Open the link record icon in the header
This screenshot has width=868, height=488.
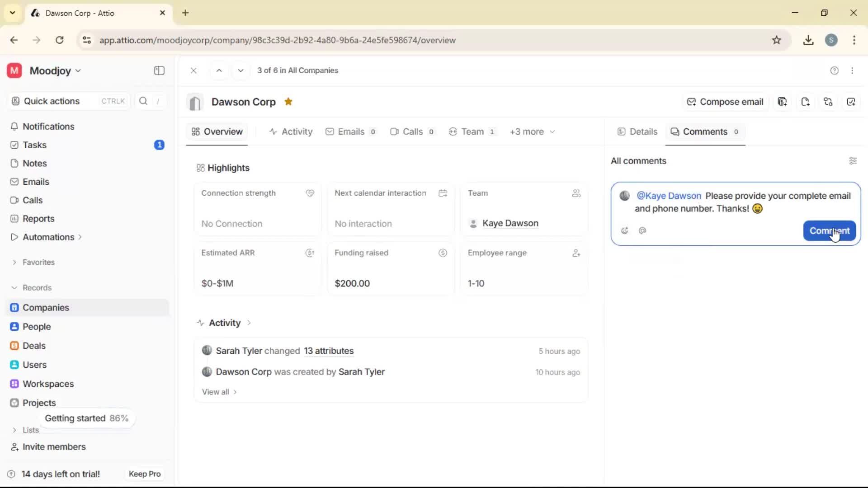pos(828,102)
